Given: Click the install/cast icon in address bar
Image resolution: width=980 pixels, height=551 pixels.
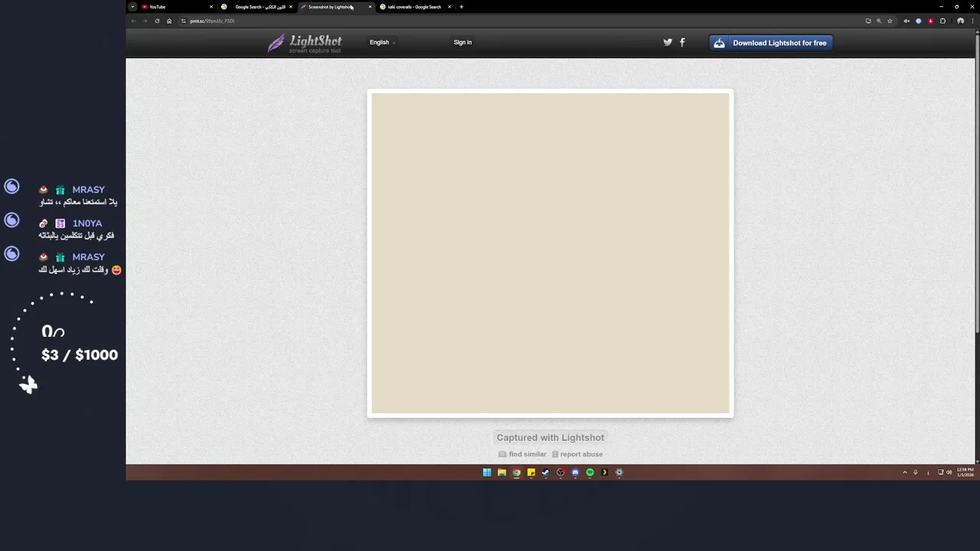Looking at the screenshot, I should [x=868, y=21].
